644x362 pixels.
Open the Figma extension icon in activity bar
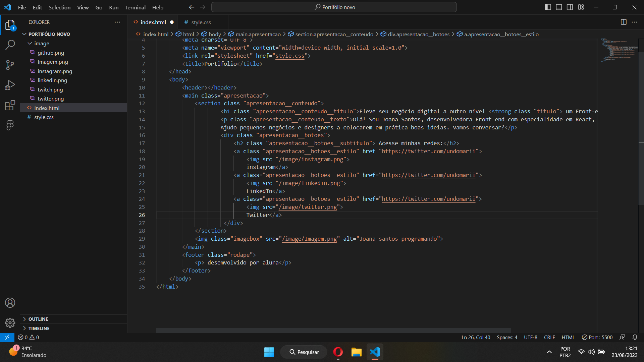(x=10, y=125)
